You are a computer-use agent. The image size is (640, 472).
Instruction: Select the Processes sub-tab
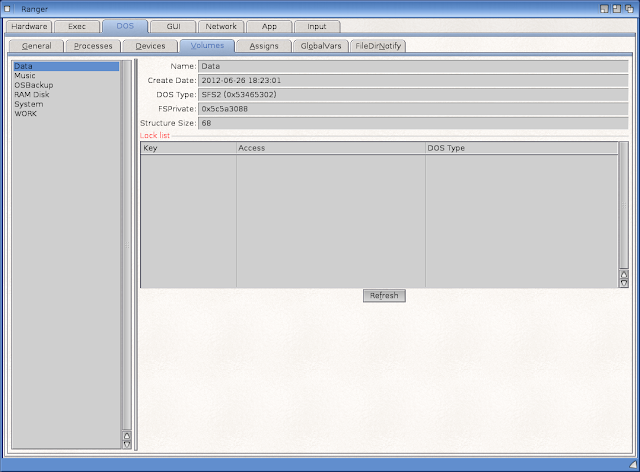click(x=93, y=46)
